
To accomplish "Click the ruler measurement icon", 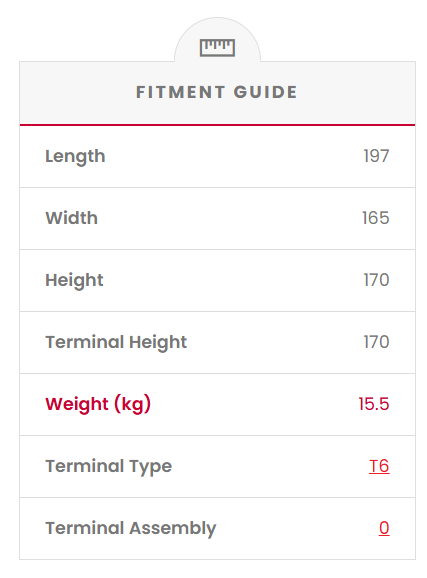I will pyautogui.click(x=217, y=48).
